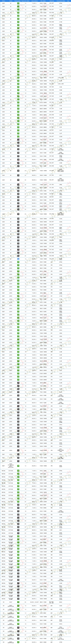
Task: Select the CZGB engine code cell
Action: 61,137
